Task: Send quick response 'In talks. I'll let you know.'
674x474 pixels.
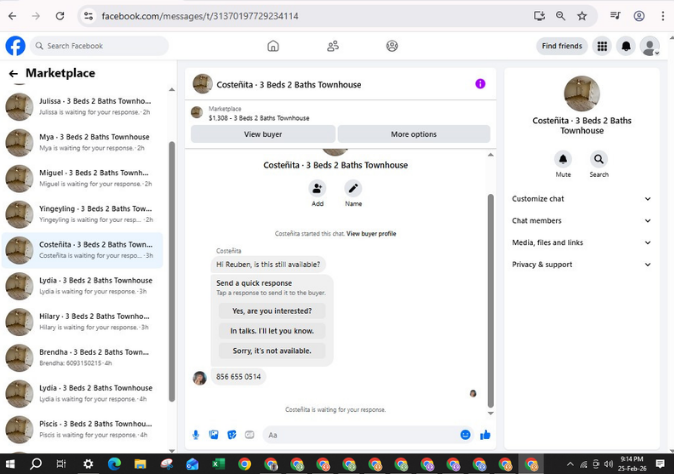Action: 272,330
